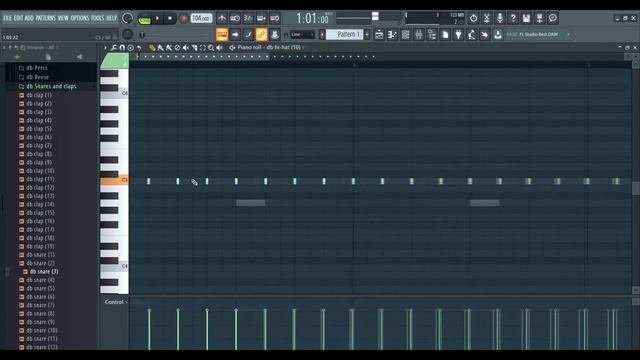The image size is (640, 360).
Task: Open the TOOLS menu
Action: [98, 18]
